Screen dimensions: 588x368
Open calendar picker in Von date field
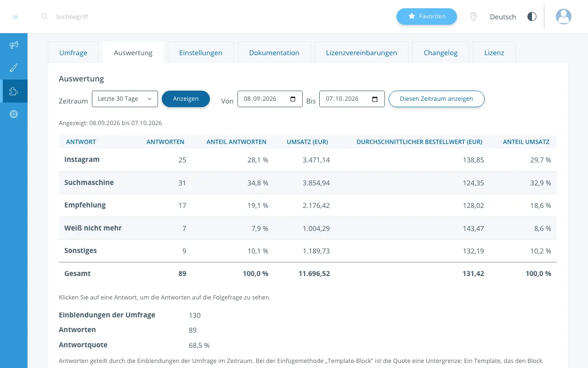click(293, 99)
